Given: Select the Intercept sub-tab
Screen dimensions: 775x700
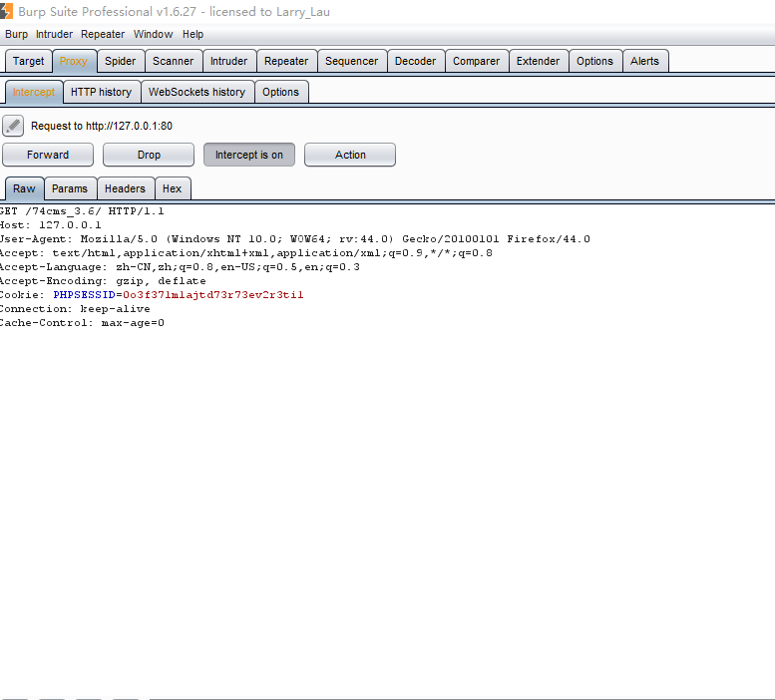Looking at the screenshot, I should 34,92.
